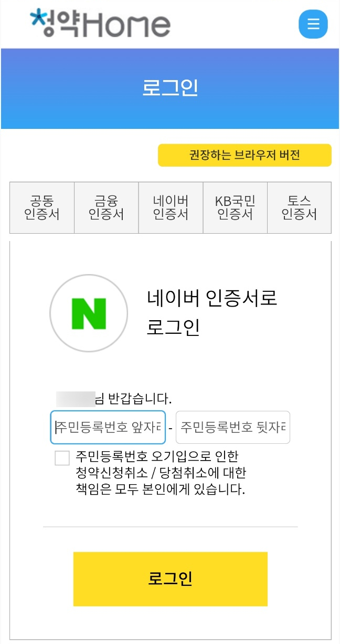The height and width of the screenshot is (644, 340).
Task: Check the 주민등록번호 오기입 responsibility checkbox
Action: [62, 458]
